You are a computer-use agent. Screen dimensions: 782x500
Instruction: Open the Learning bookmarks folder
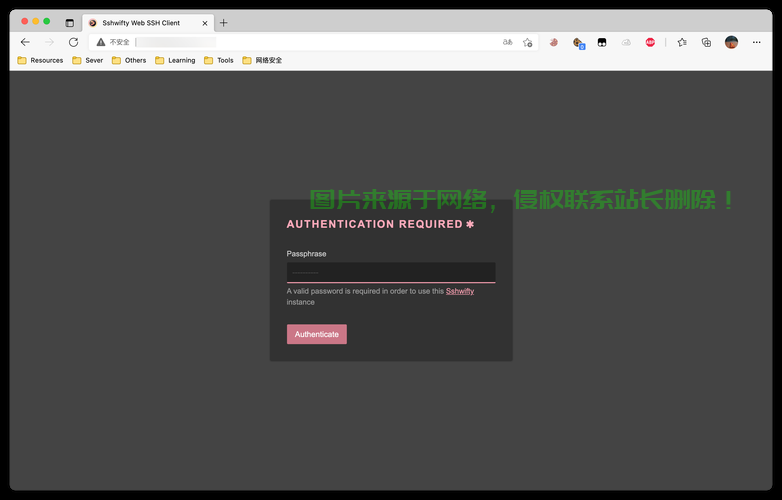pyautogui.click(x=175, y=60)
